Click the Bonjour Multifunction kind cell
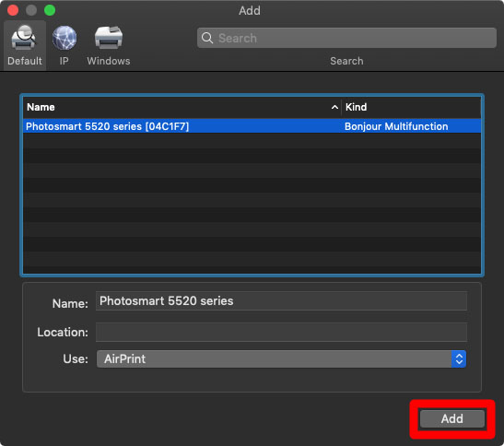The width and height of the screenshot is (504, 446). [396, 126]
